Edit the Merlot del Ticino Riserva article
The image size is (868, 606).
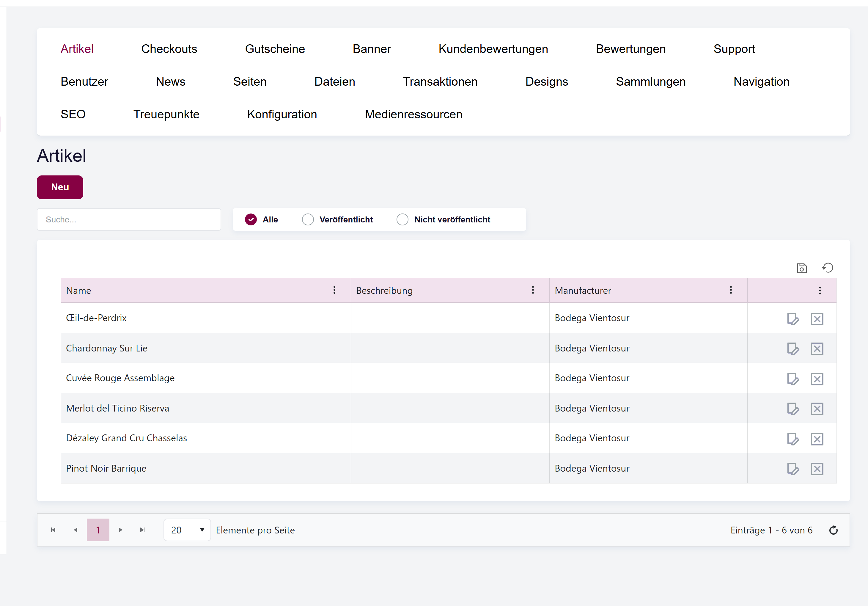point(793,409)
